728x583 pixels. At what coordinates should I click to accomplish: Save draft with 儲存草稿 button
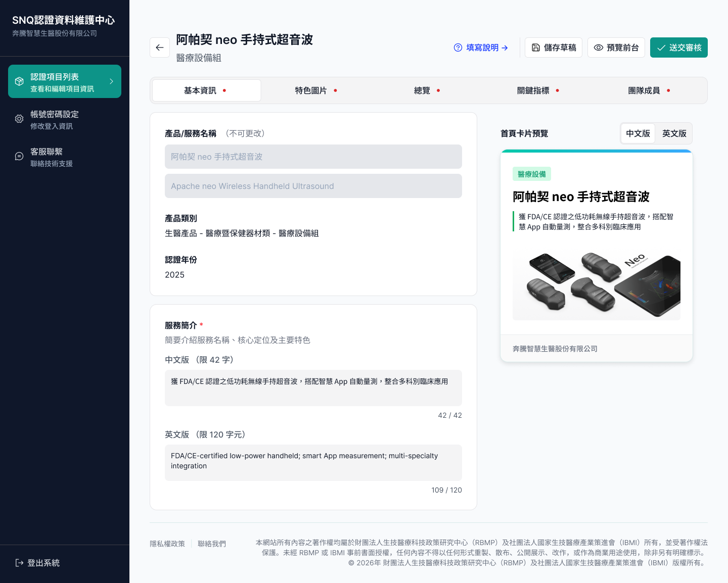point(554,47)
